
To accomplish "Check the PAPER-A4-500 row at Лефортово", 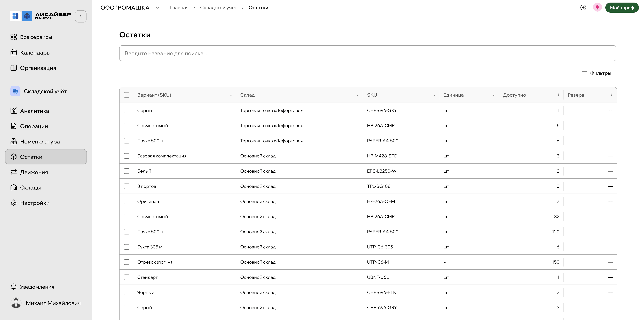I will [x=127, y=141].
